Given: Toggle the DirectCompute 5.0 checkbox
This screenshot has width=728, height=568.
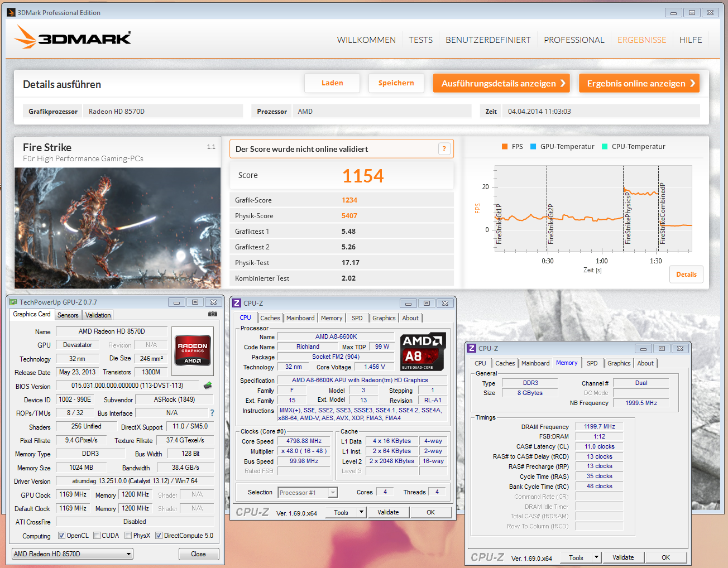Looking at the screenshot, I should coord(159,536).
